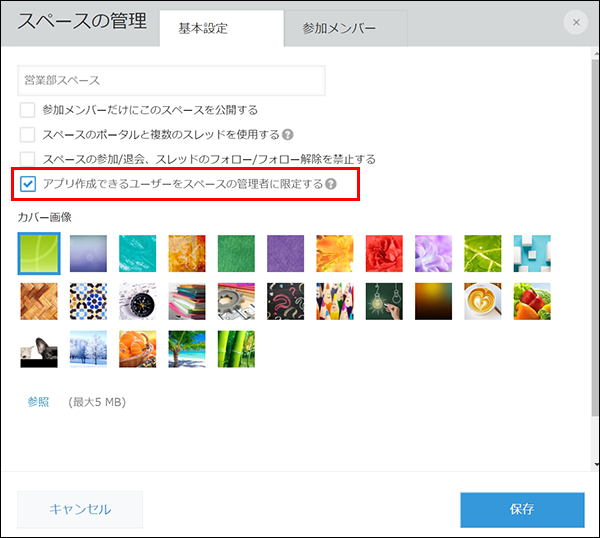Image resolution: width=600 pixels, height=538 pixels.
Task: Click the dialog's vertical scrollbar
Action: coord(596,237)
